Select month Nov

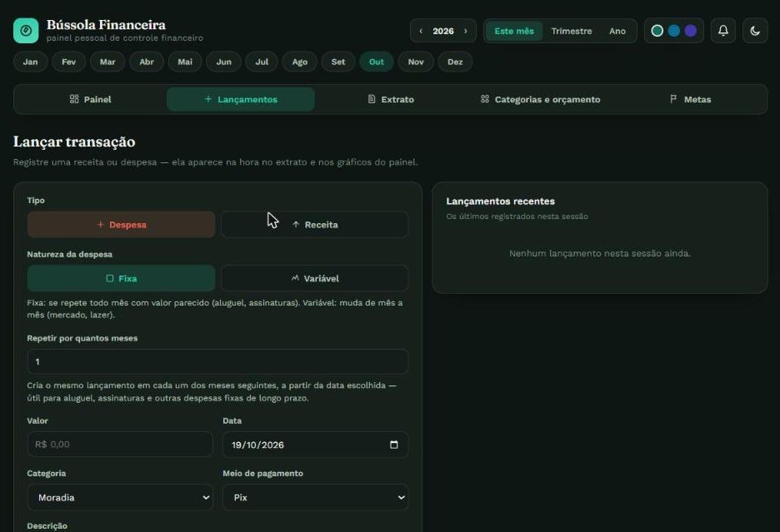coord(416,62)
